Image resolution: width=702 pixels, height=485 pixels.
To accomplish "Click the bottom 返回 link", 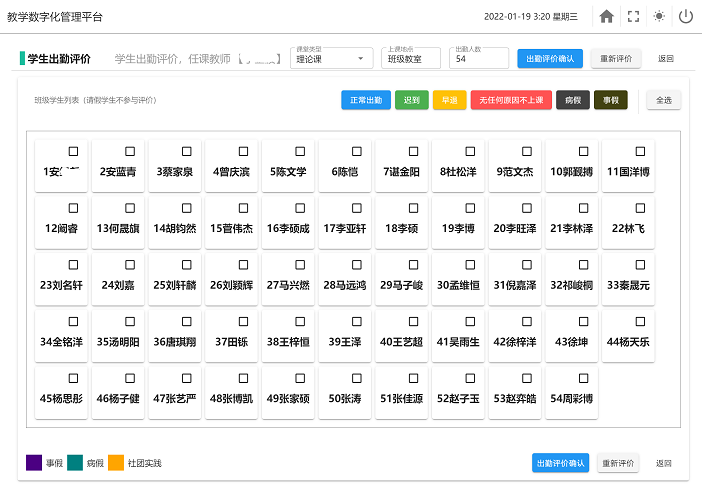I will [x=664, y=463].
